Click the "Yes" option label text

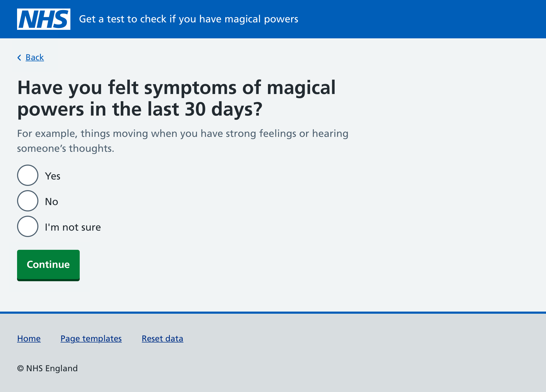pyautogui.click(x=53, y=176)
